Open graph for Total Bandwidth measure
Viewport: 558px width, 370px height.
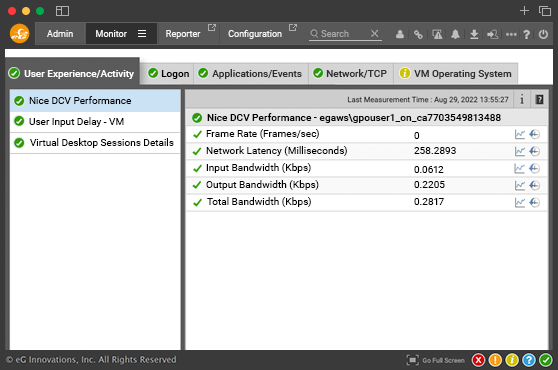[x=520, y=202]
